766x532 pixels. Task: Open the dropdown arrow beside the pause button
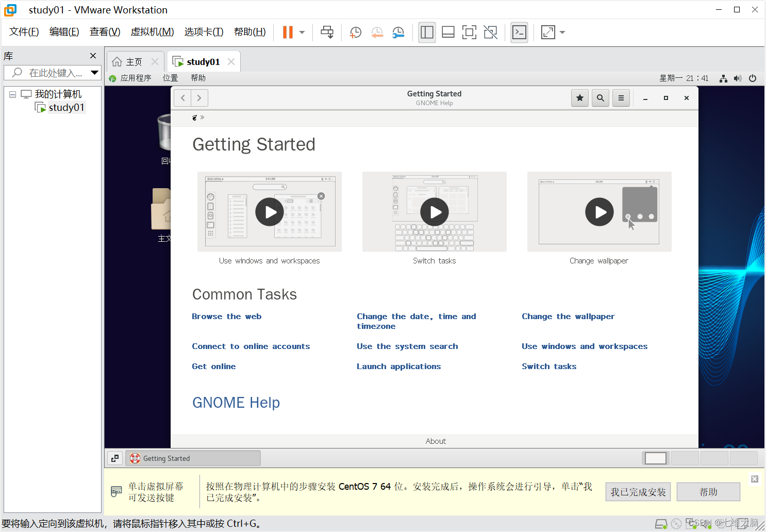[302, 32]
